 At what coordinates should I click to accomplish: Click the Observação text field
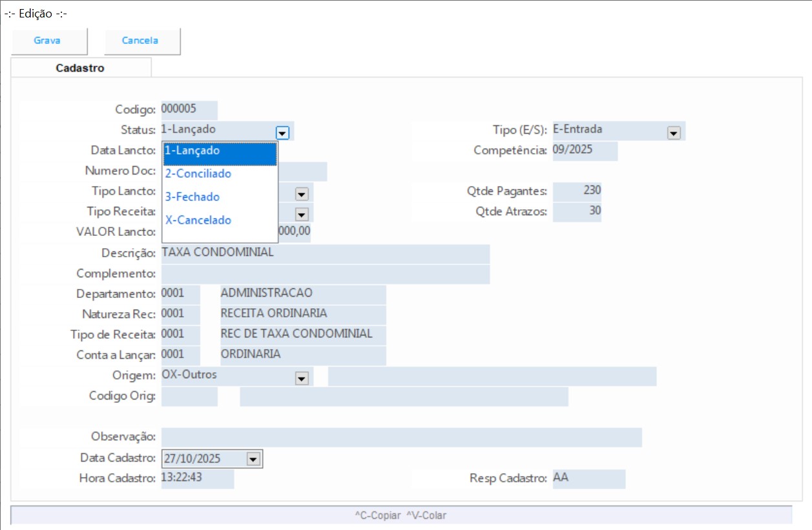pyautogui.click(x=401, y=438)
